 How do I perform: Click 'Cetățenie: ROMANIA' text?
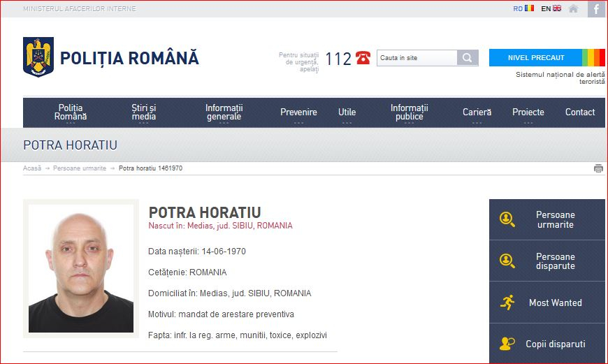coord(187,272)
